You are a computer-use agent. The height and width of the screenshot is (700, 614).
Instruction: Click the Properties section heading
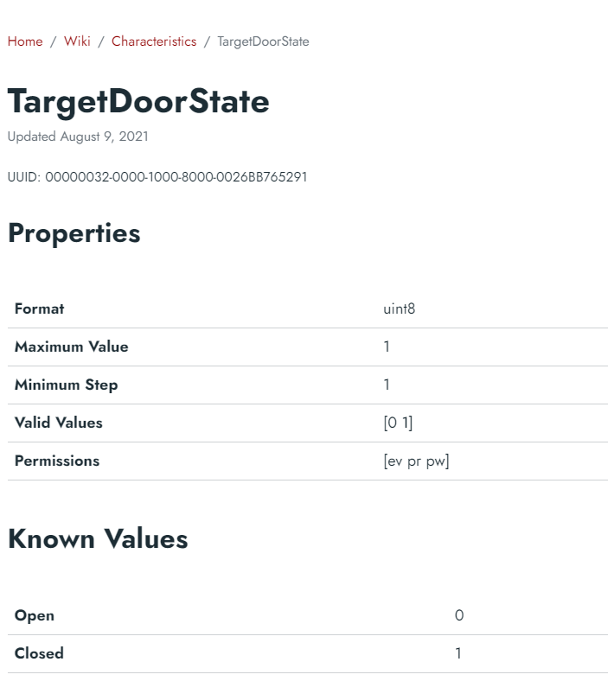(x=74, y=233)
